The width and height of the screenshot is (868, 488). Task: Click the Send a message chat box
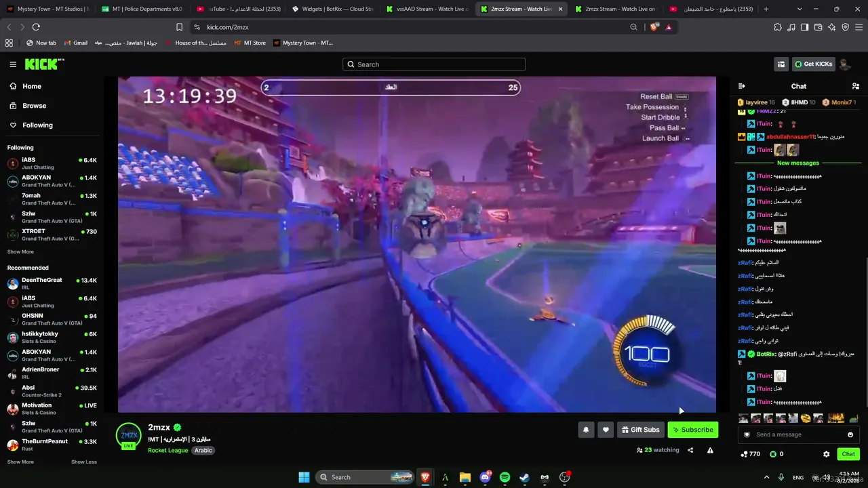[798, 434]
